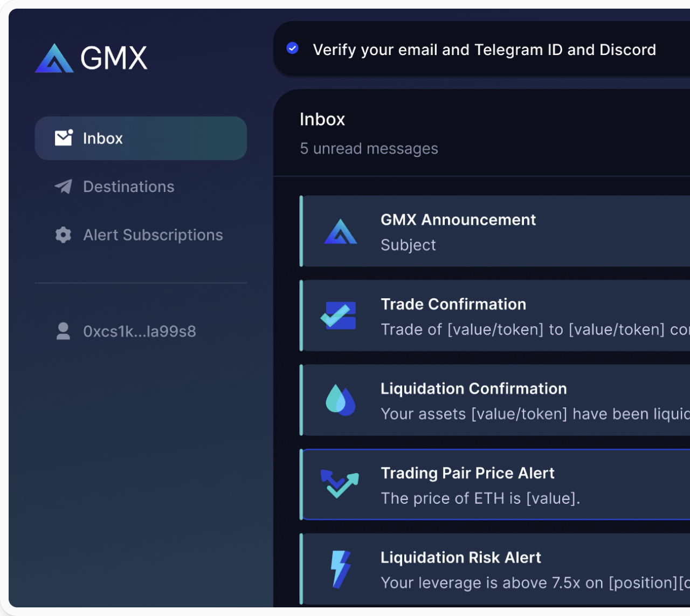
Task: Select the Inbox envelope icon
Action: point(63,138)
